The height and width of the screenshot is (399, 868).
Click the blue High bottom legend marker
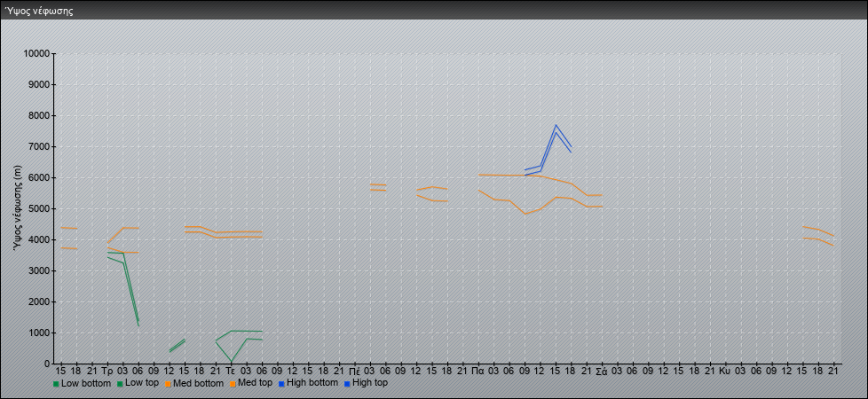click(x=282, y=384)
